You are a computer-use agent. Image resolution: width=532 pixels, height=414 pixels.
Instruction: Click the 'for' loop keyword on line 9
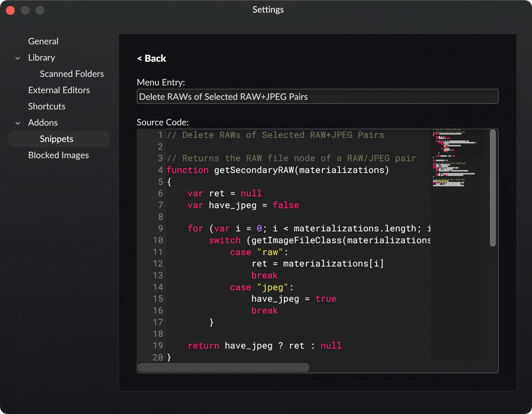(x=195, y=228)
